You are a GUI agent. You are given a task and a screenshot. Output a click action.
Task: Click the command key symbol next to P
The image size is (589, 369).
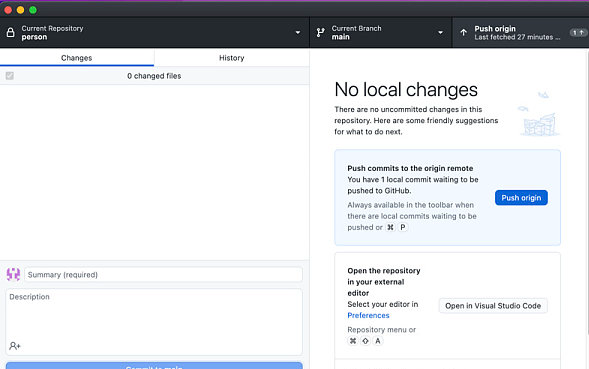[x=391, y=227]
